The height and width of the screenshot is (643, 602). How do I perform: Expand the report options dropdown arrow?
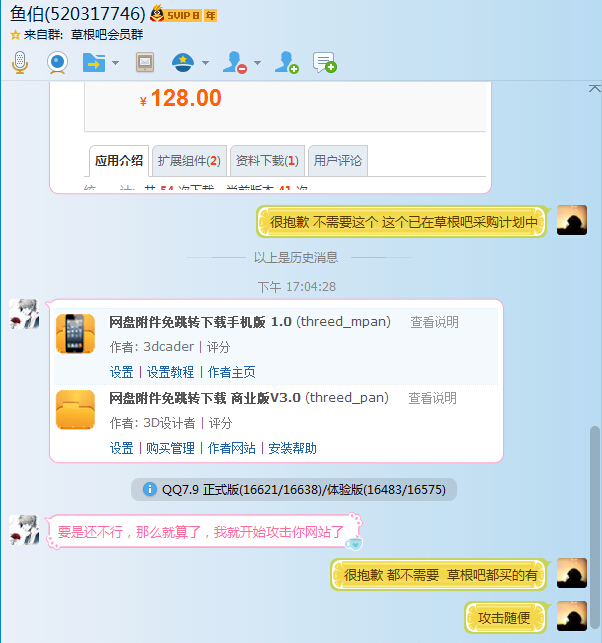(x=205, y=63)
